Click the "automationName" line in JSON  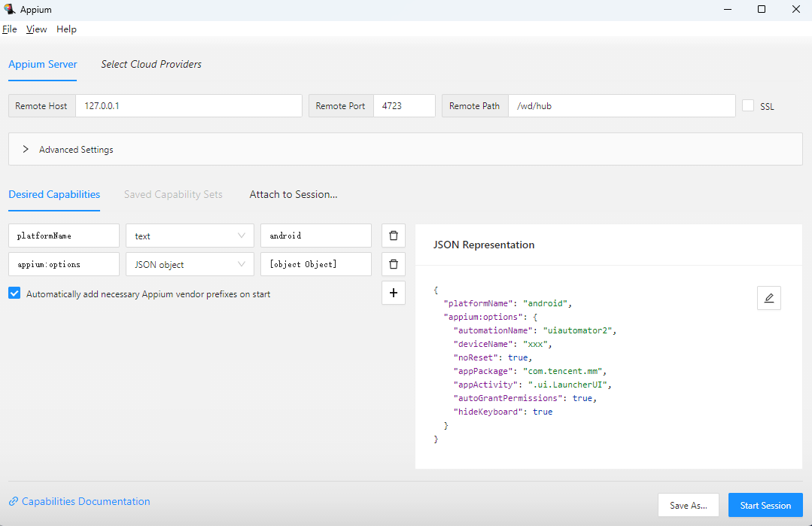pos(535,330)
